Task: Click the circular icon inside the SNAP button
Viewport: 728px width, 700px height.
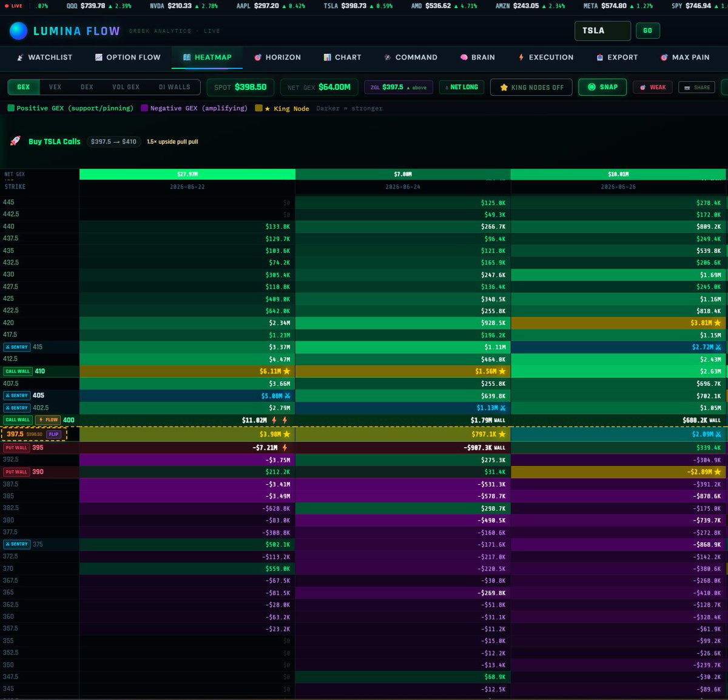Action: (x=591, y=87)
